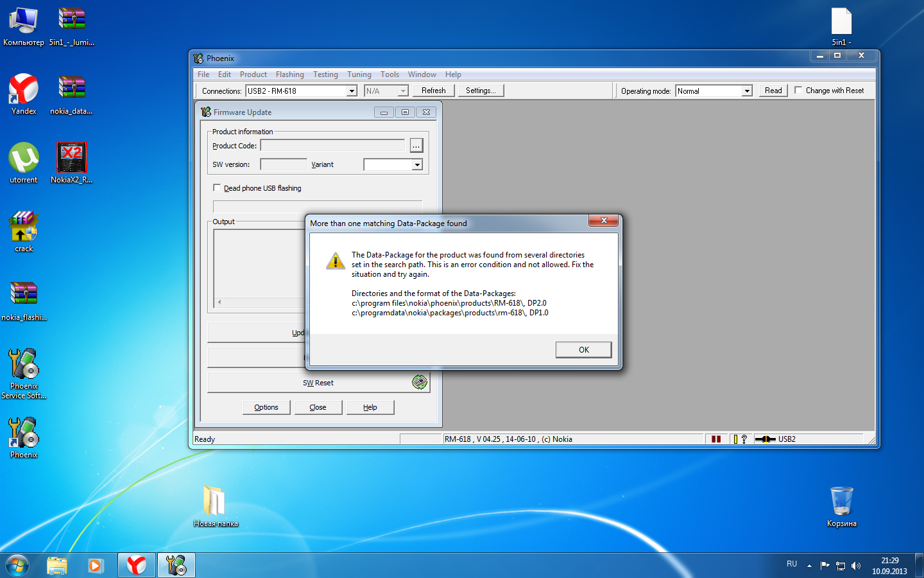Click the Refresh button
The image size is (924, 578).
(434, 91)
